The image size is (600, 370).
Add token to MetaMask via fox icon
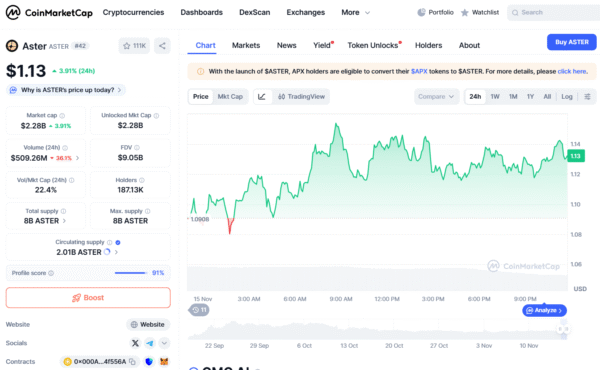click(x=164, y=362)
